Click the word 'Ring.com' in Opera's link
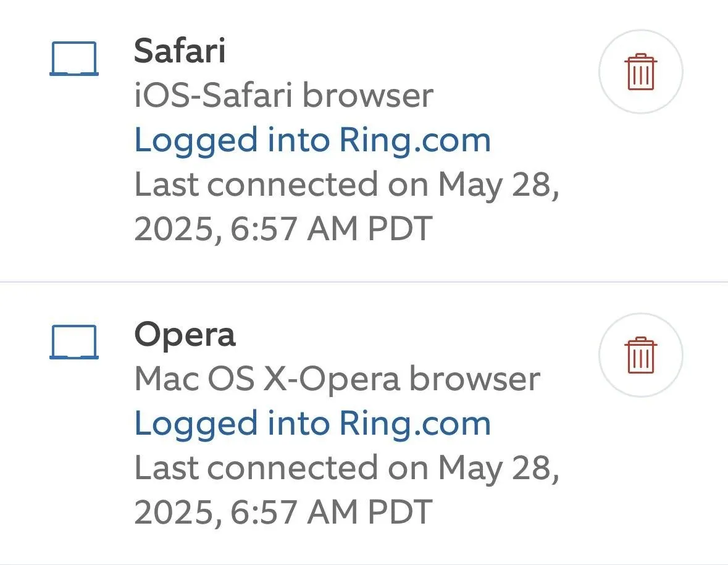Viewport: 728px width, 565px height. [x=415, y=423]
